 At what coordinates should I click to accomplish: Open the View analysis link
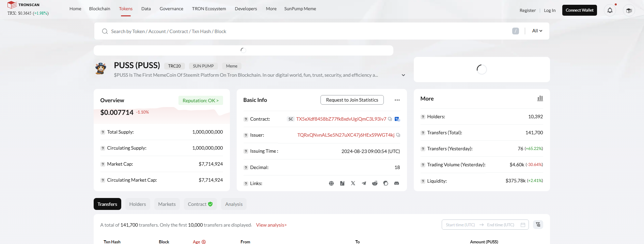point(271,225)
